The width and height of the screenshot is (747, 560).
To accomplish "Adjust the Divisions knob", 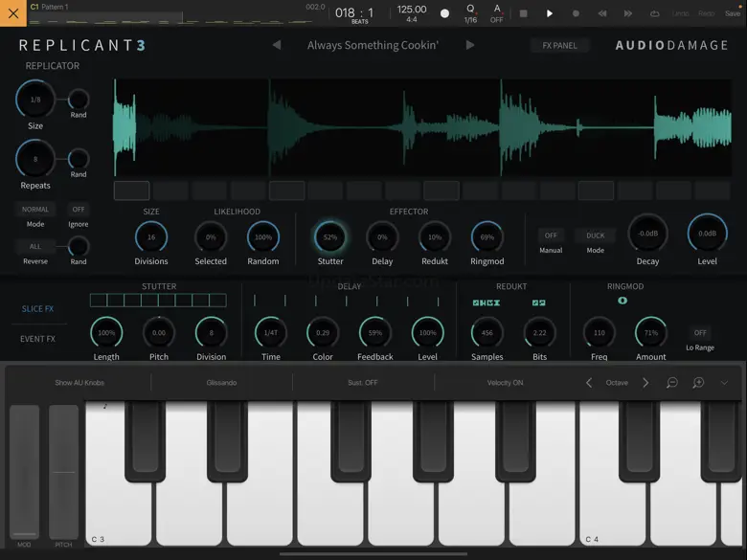I will [x=151, y=236].
